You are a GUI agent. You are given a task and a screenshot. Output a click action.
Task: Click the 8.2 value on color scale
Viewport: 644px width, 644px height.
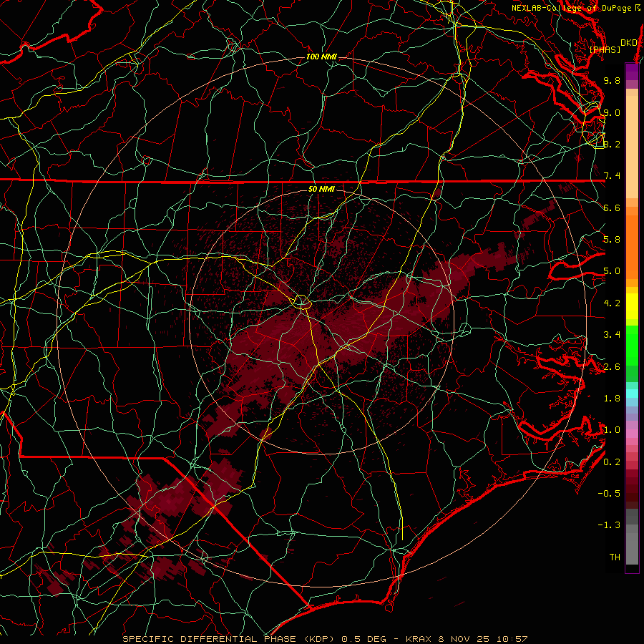click(612, 144)
